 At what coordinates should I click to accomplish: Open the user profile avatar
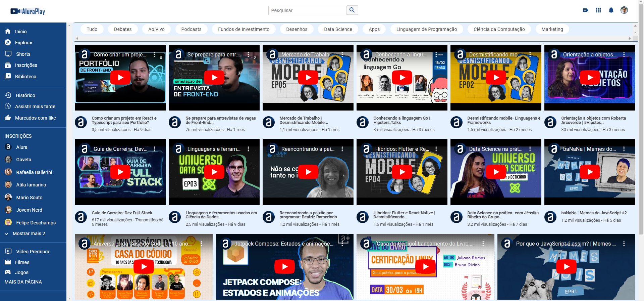[x=624, y=10]
